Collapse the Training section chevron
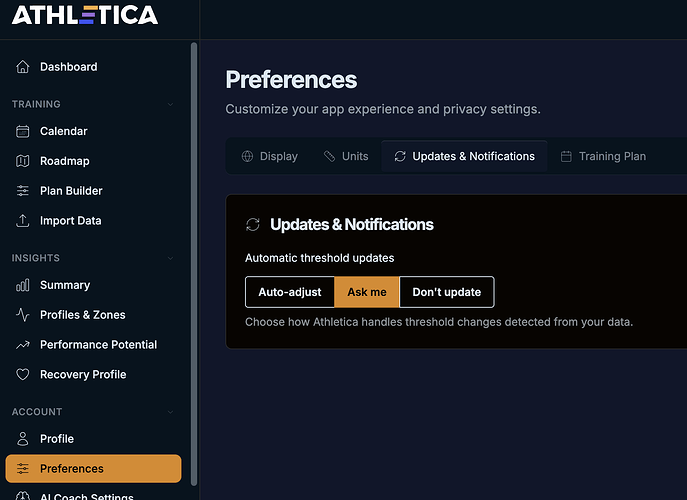This screenshot has width=687, height=500. [x=171, y=104]
